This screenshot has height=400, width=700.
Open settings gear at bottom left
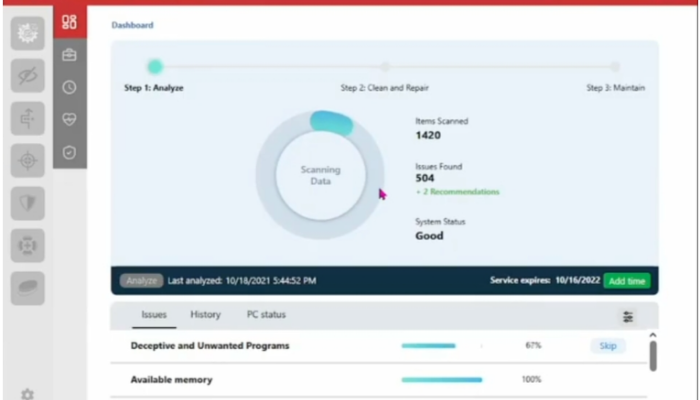tap(27, 394)
